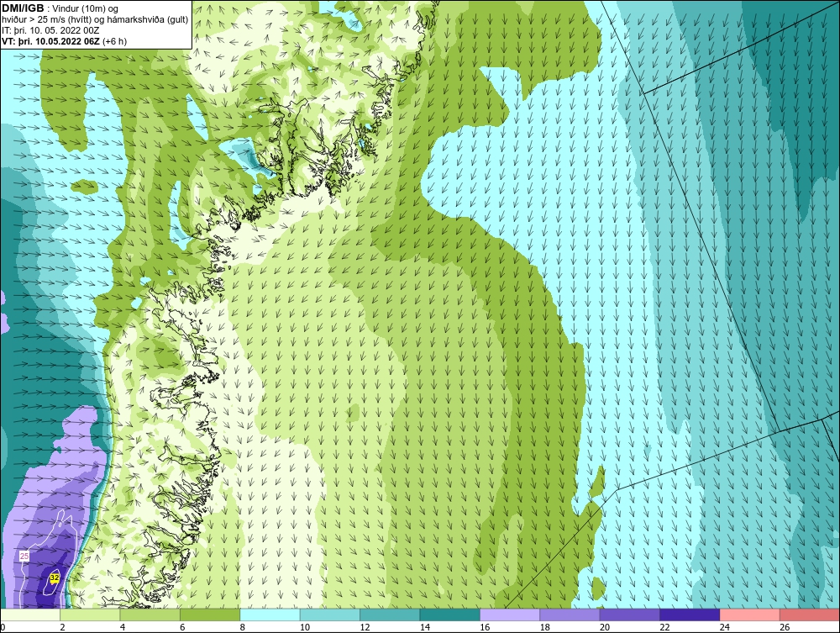This screenshot has width=840, height=633.
Task: Click the scale value 24 on the legend
Action: (725, 628)
